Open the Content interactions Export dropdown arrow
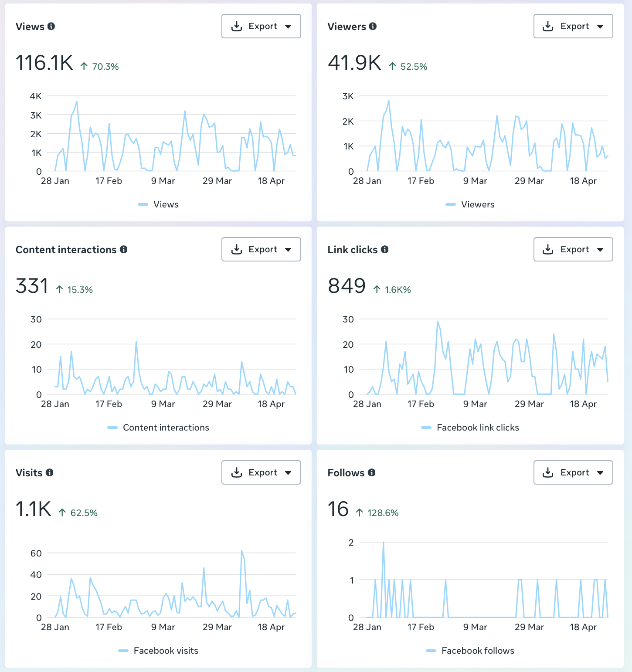 coord(288,250)
